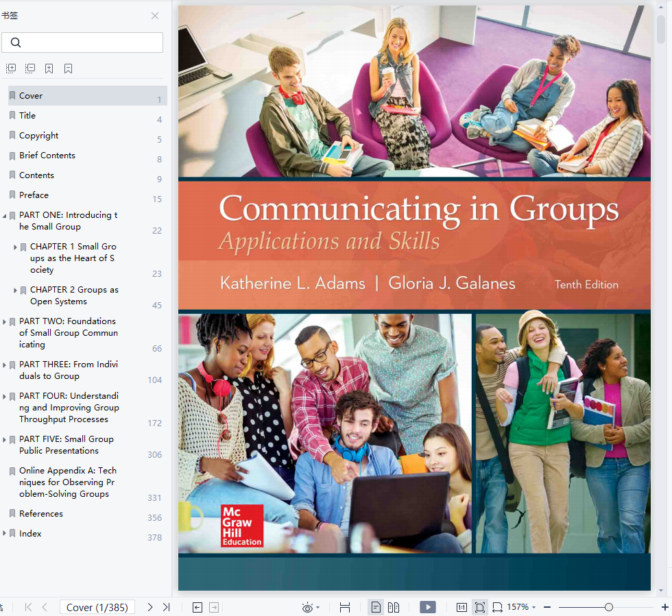This screenshot has width=672, height=616.
Task: Expand PART THREE bookmark arrow
Action: coord(4,365)
